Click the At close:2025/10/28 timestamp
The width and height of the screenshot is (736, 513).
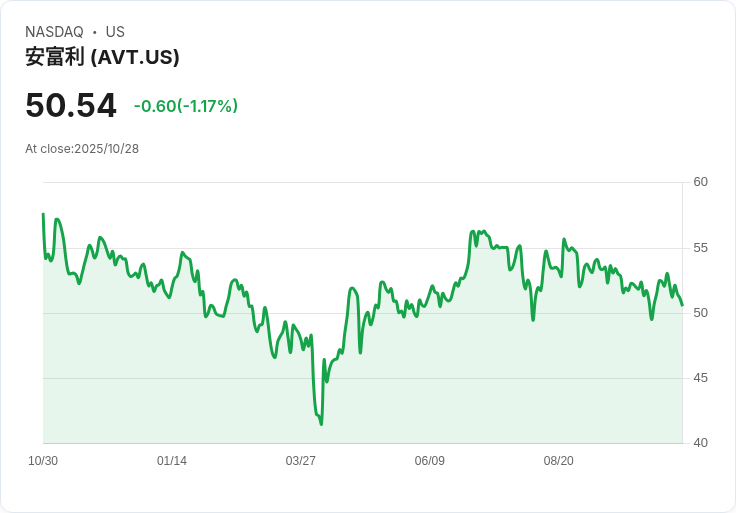[82, 149]
